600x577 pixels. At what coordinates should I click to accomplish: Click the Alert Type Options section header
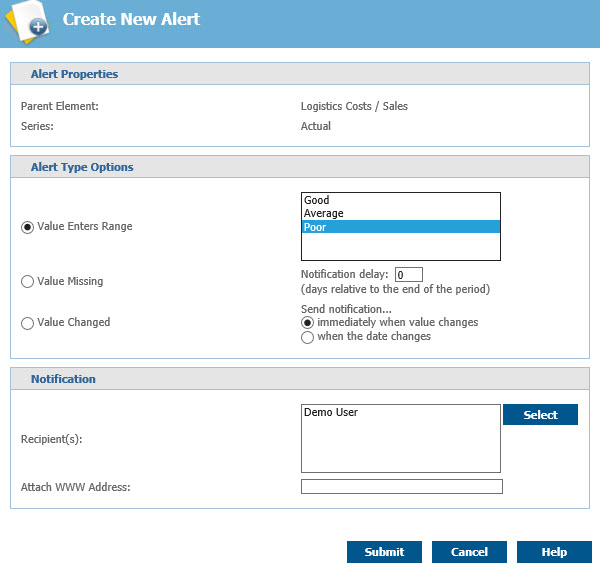pyautogui.click(x=82, y=167)
